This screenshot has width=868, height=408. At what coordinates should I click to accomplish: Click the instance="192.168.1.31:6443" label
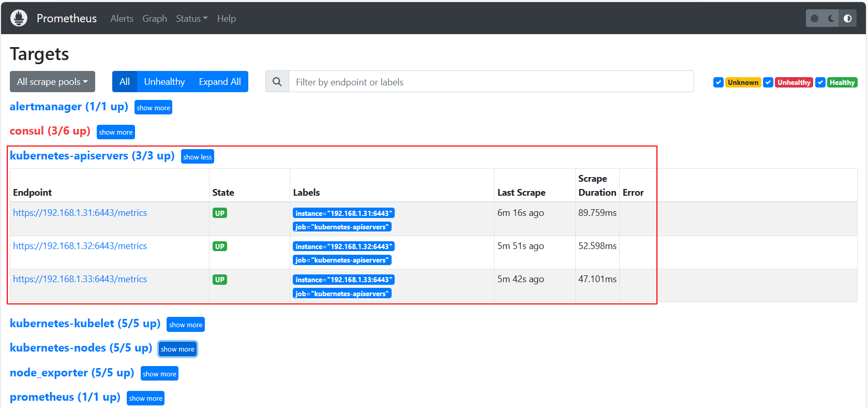[344, 213]
